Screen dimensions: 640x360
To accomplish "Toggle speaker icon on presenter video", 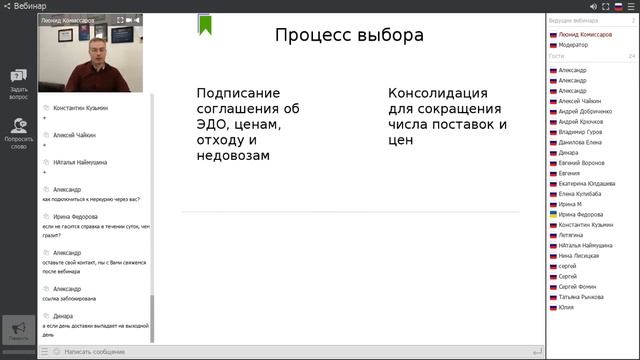I will pos(137,20).
